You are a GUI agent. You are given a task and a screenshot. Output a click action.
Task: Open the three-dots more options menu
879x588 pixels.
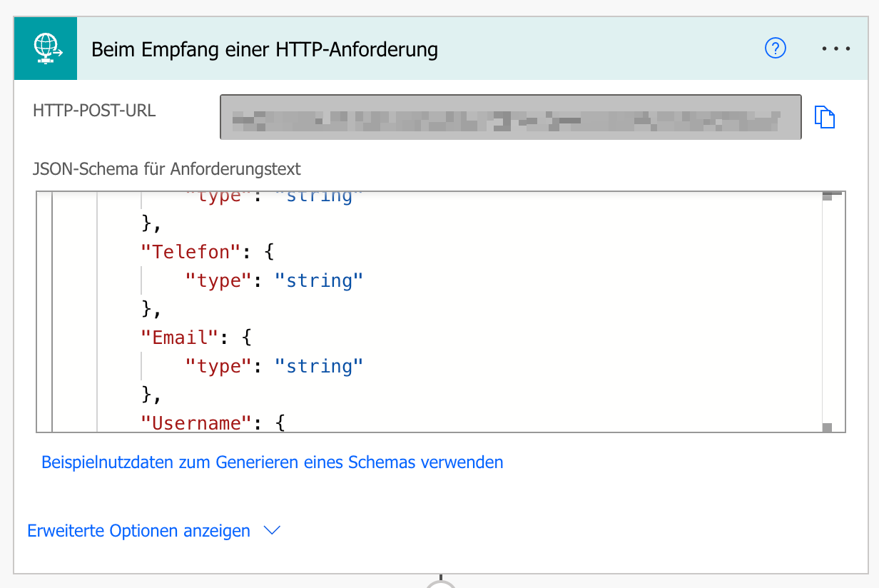click(835, 49)
